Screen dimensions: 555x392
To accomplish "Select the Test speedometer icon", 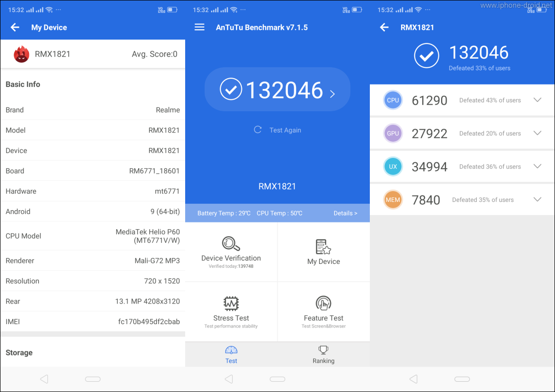I will tap(231, 350).
